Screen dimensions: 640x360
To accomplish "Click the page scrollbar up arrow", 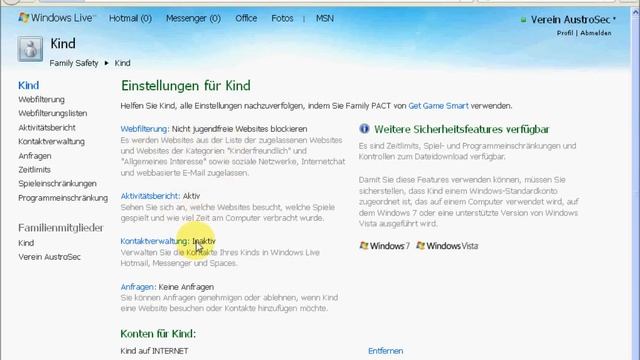I will pyautogui.click(x=636, y=13).
